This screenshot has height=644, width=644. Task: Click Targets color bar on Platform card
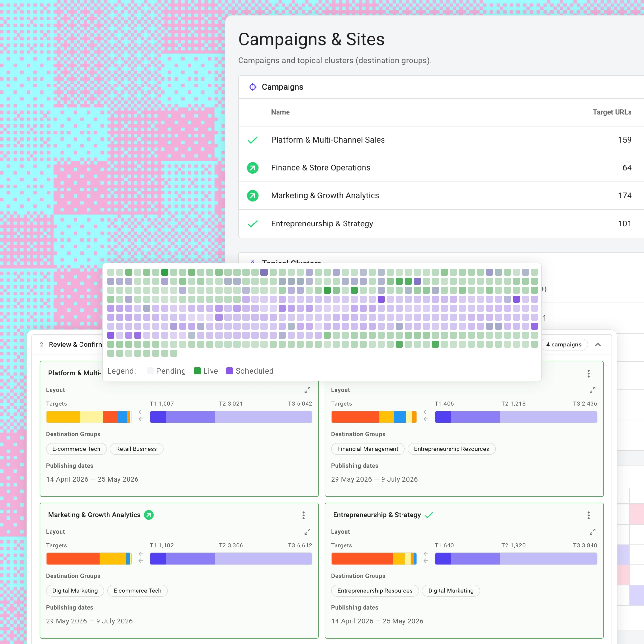coord(89,417)
